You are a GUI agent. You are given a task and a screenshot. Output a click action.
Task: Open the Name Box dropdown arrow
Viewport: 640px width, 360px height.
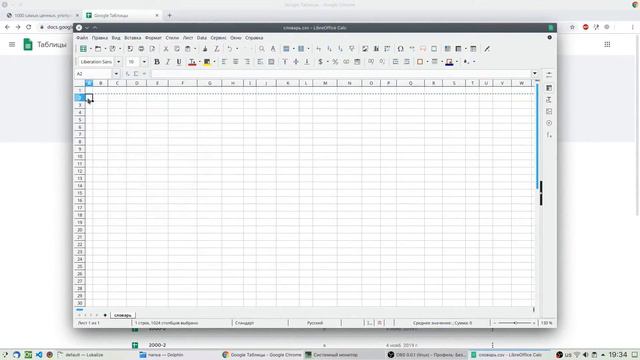116,74
